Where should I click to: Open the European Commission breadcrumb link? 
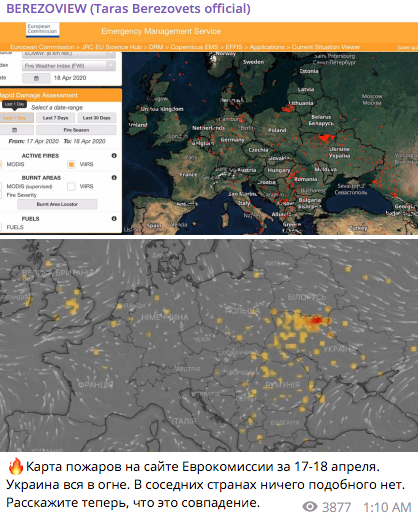[42, 47]
